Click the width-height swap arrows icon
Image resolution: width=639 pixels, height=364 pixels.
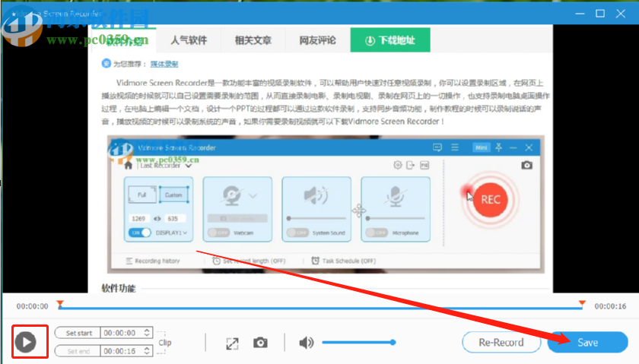pyautogui.click(x=157, y=219)
